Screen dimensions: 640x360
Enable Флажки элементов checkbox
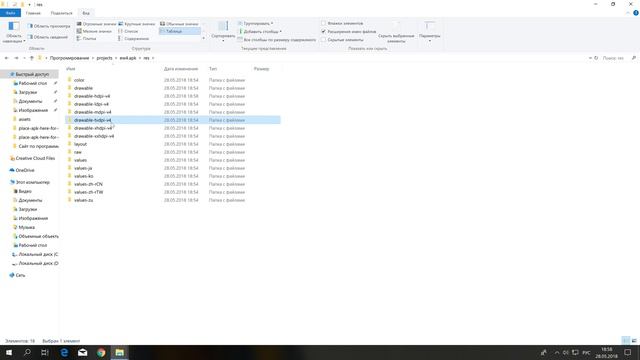tap(323, 23)
